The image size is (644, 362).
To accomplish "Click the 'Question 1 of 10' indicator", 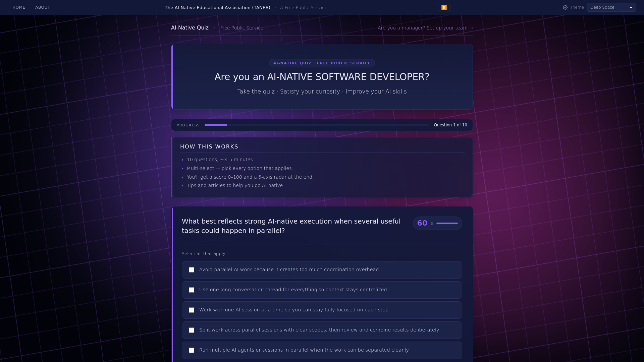I will (450, 125).
